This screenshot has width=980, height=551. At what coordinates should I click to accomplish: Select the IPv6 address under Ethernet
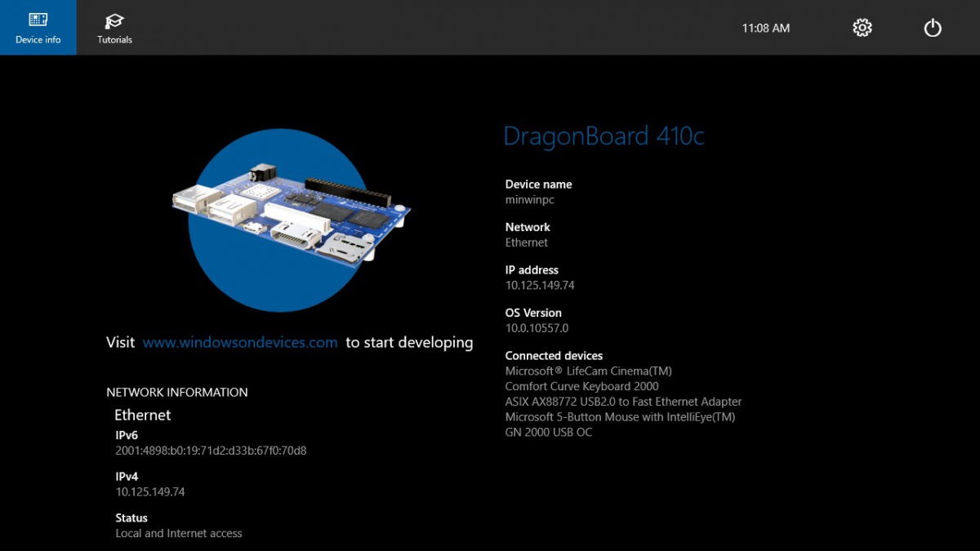click(211, 450)
